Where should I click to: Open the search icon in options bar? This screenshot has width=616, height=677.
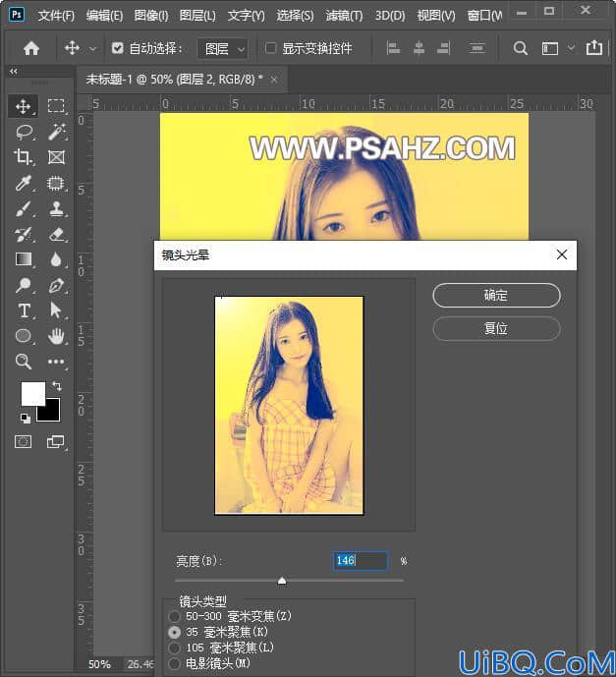pos(521,48)
